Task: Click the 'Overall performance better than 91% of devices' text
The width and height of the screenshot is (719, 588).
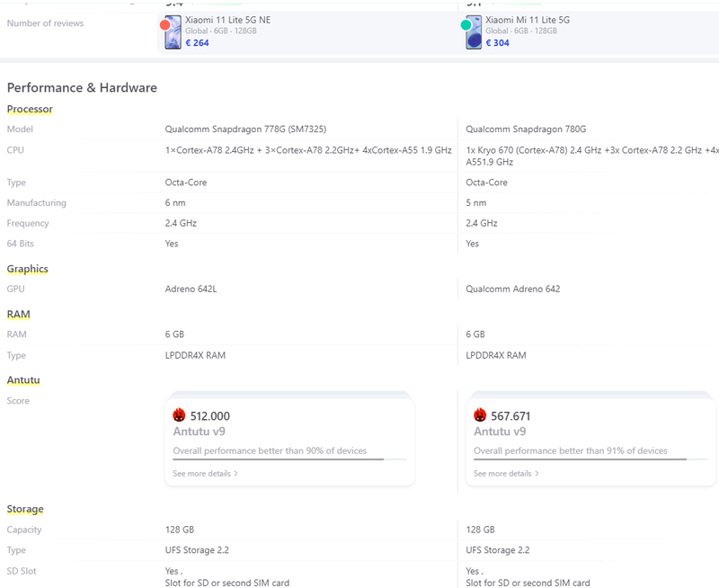Action: coord(571,450)
